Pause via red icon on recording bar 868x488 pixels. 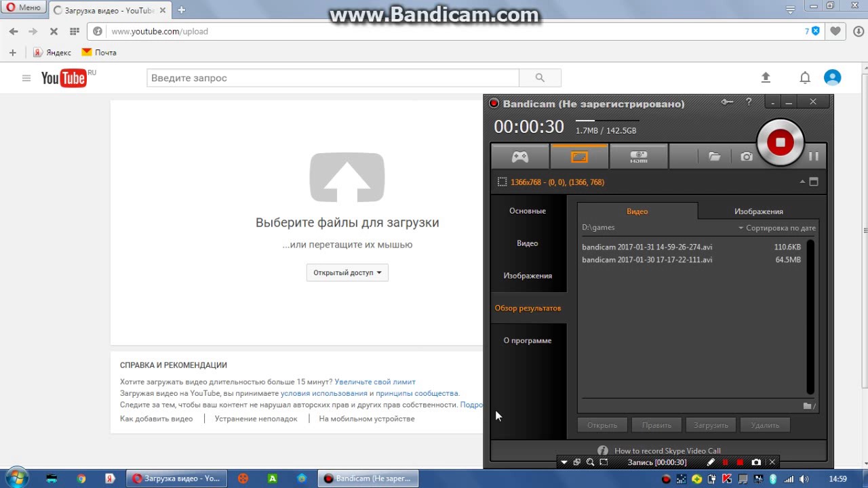tap(725, 462)
